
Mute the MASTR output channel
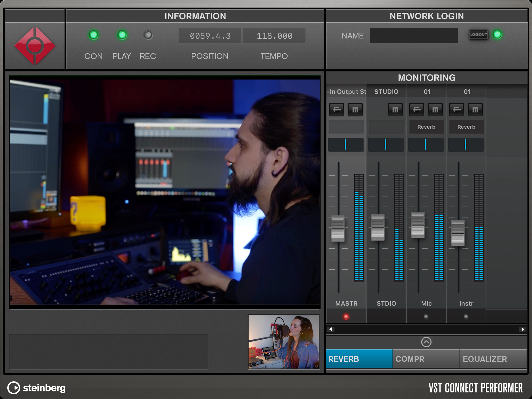click(x=355, y=110)
